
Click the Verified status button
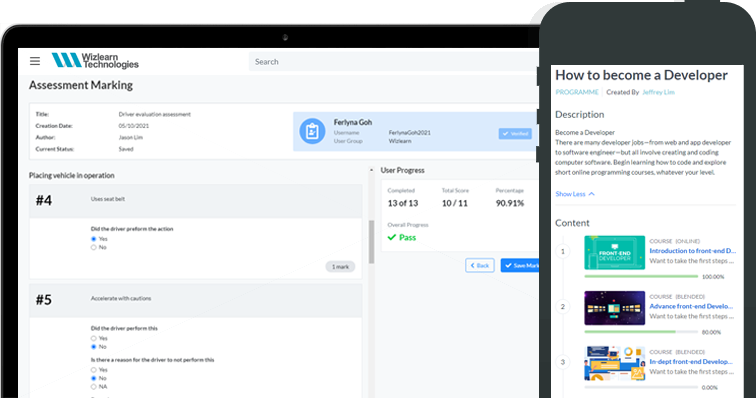[515, 134]
